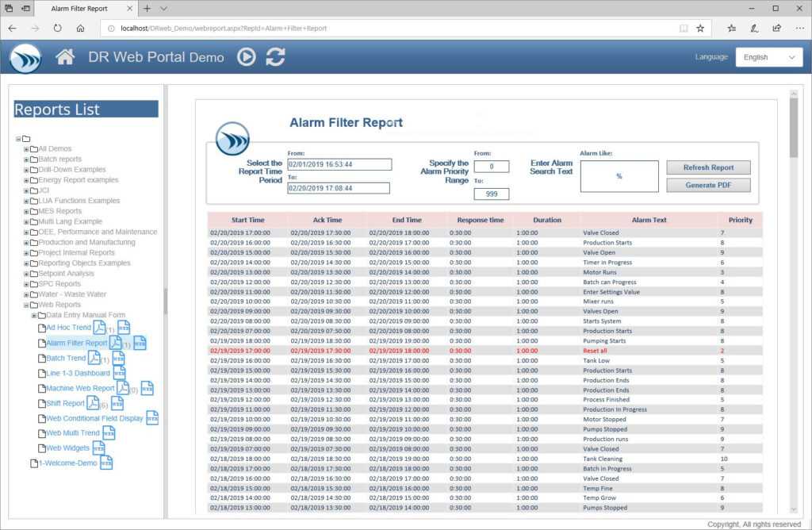Select the PDF icon beside Batch Trend
Image resolution: width=812 pixels, height=530 pixels.
(x=94, y=358)
